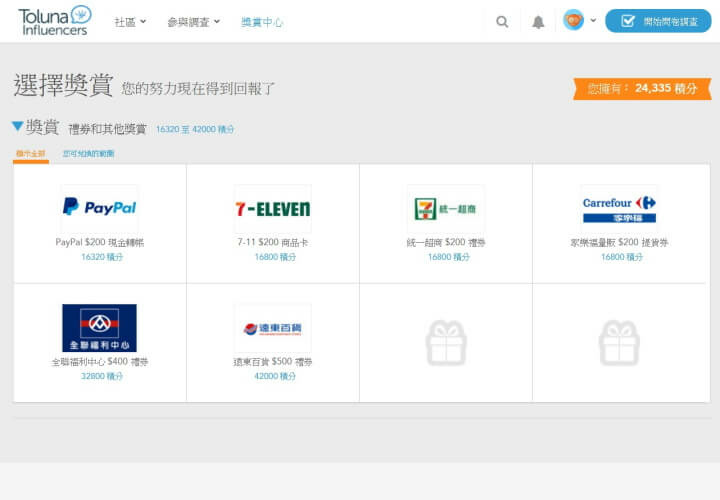This screenshot has width=720, height=500.
Task: Open PayPal $200 reward title
Action: [x=100, y=242]
